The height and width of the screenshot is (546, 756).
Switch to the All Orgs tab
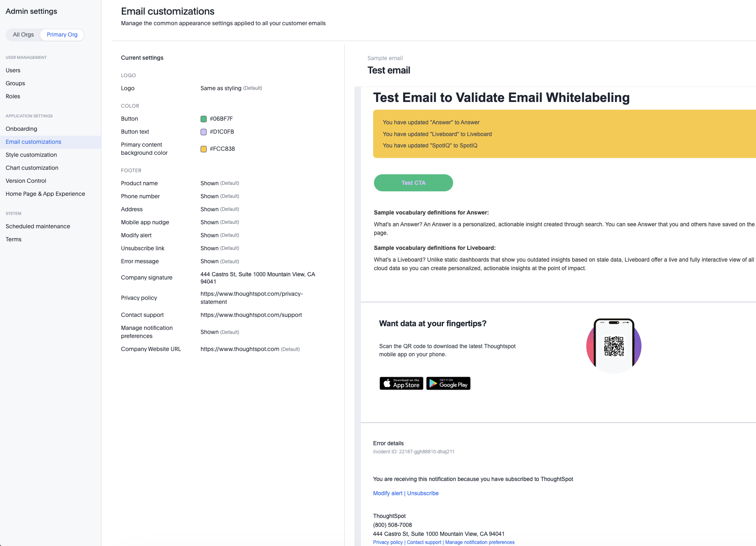(23, 35)
